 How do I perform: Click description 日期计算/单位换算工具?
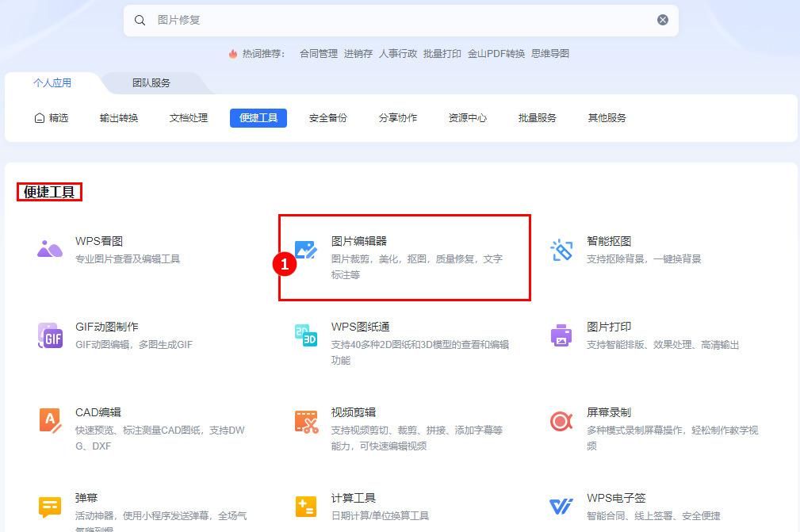coord(380,515)
